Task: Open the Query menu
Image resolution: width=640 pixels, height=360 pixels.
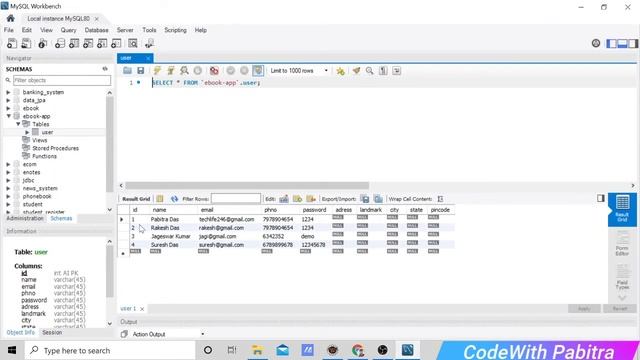Action: [x=68, y=30]
